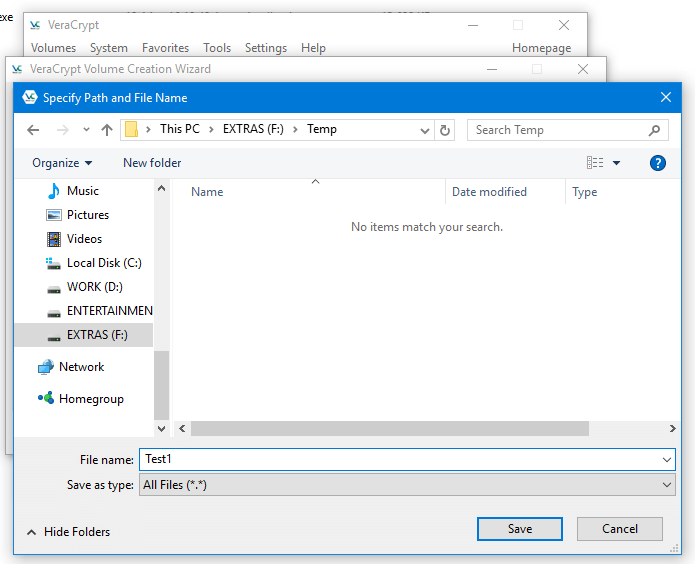Select WORK (D:) drive
Screen dimensions: 695x564
point(95,287)
